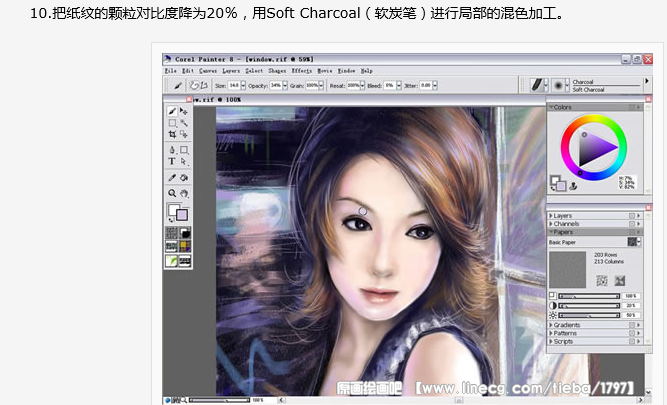Open the Grain value dropdown arrow
667x405 pixels.
[x=321, y=86]
